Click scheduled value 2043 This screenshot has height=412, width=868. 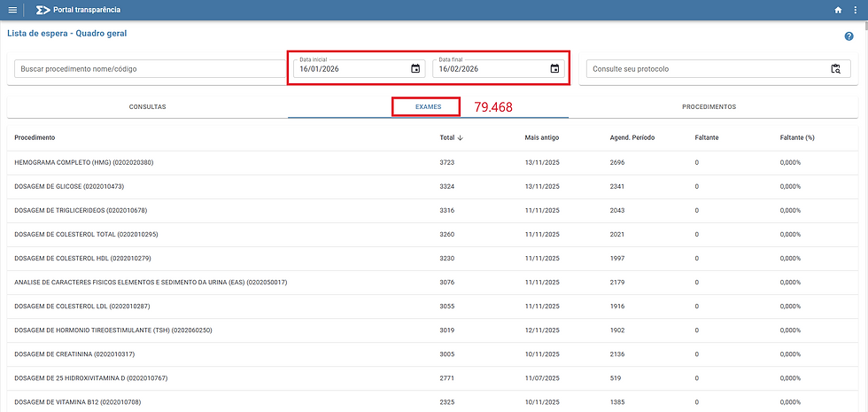(x=617, y=211)
